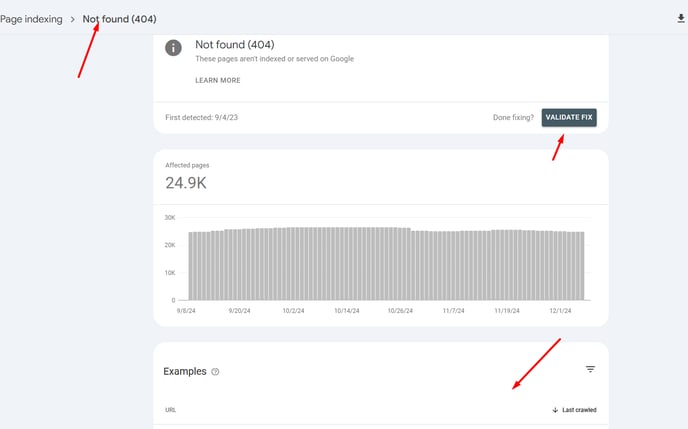This screenshot has width=688, height=429.
Task: Click the chart bar near 9/8/24
Action: pyautogui.click(x=191, y=266)
